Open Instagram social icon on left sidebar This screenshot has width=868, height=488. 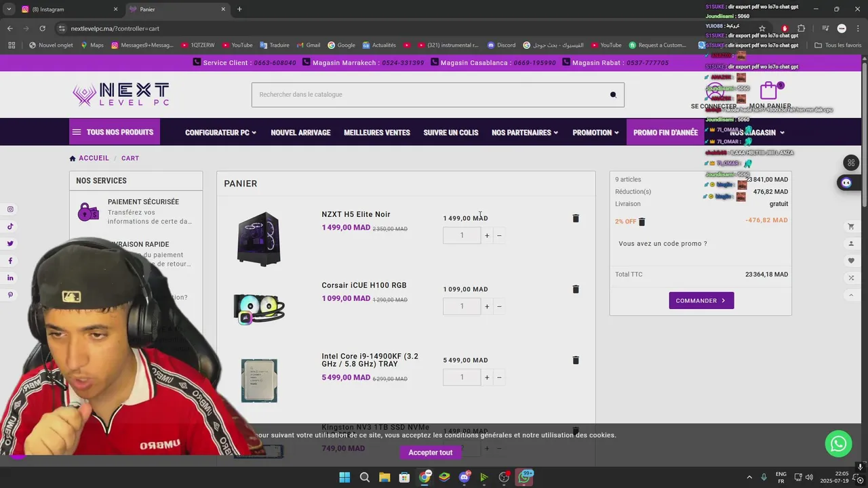tap(10, 209)
